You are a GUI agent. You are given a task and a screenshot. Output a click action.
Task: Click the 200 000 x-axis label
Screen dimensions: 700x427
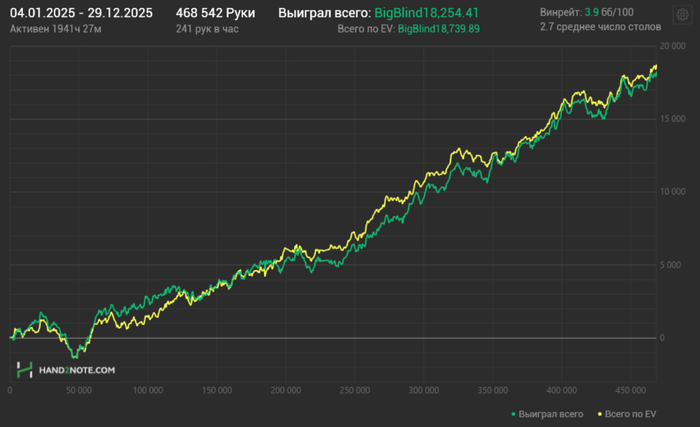pyautogui.click(x=286, y=390)
